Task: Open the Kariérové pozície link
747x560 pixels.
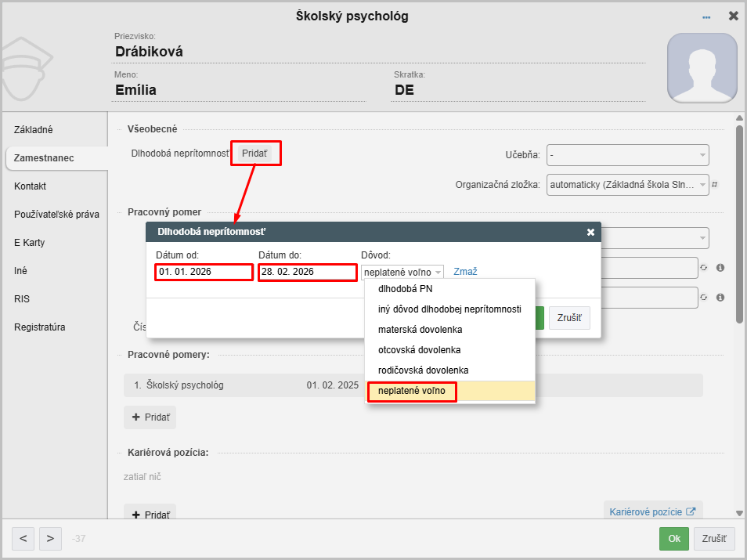Action: coord(652,512)
